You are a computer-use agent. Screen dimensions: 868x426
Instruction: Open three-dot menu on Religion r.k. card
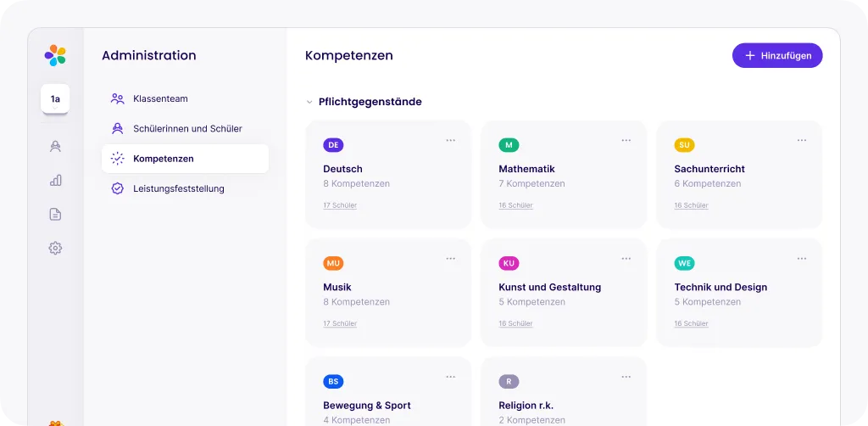[626, 377]
